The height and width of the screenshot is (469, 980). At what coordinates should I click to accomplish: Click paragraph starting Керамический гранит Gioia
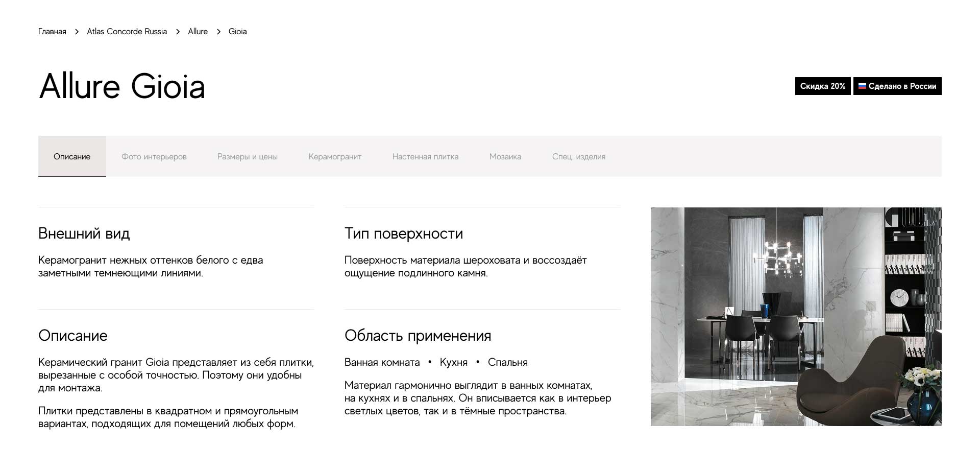point(176,375)
